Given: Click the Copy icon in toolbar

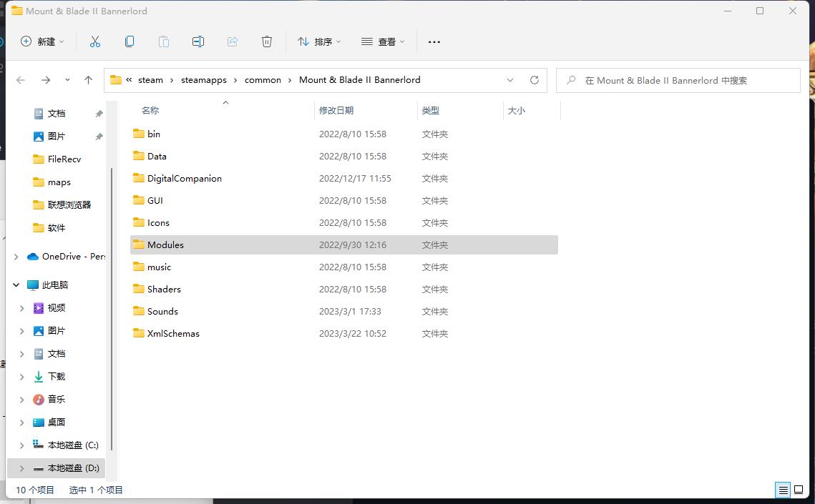Looking at the screenshot, I should click(130, 41).
